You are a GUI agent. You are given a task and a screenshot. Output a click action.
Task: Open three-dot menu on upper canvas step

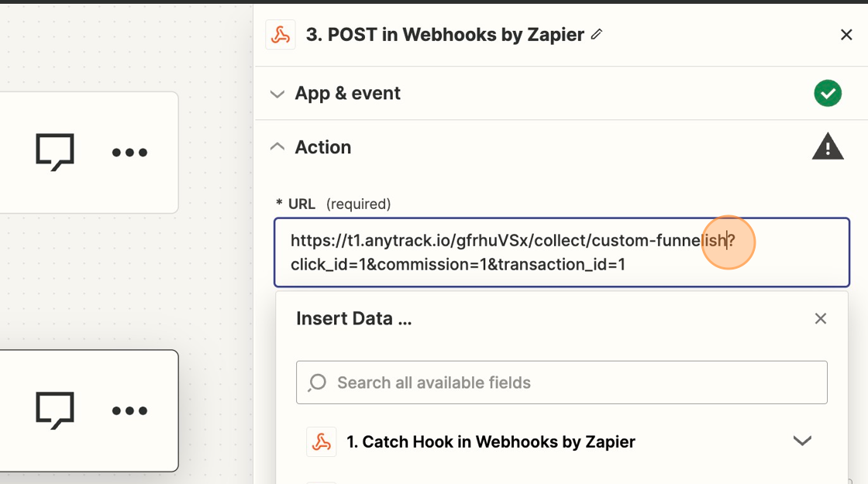click(129, 152)
